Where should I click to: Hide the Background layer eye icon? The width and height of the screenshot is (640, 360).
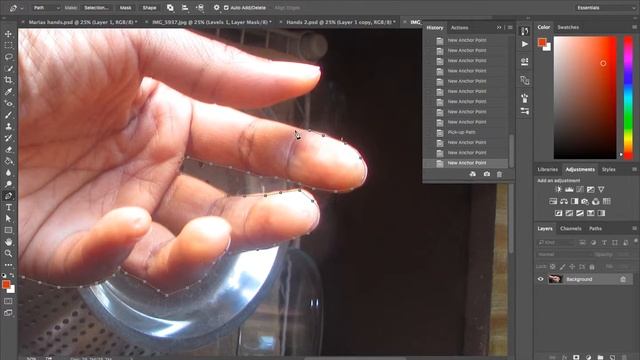tap(540, 279)
